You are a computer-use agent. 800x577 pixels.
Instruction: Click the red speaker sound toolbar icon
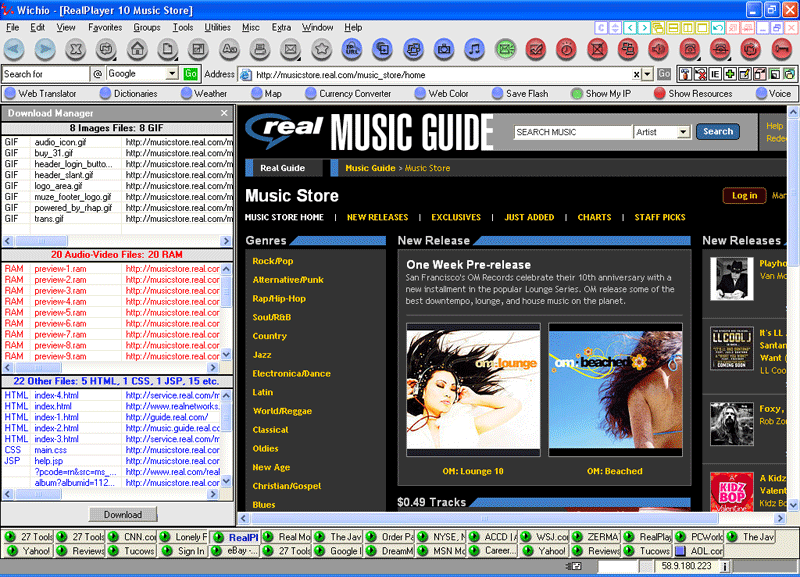[x=659, y=49]
